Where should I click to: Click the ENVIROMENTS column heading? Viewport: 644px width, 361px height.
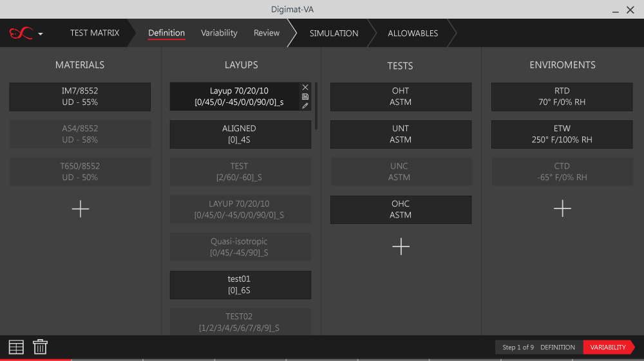click(562, 65)
